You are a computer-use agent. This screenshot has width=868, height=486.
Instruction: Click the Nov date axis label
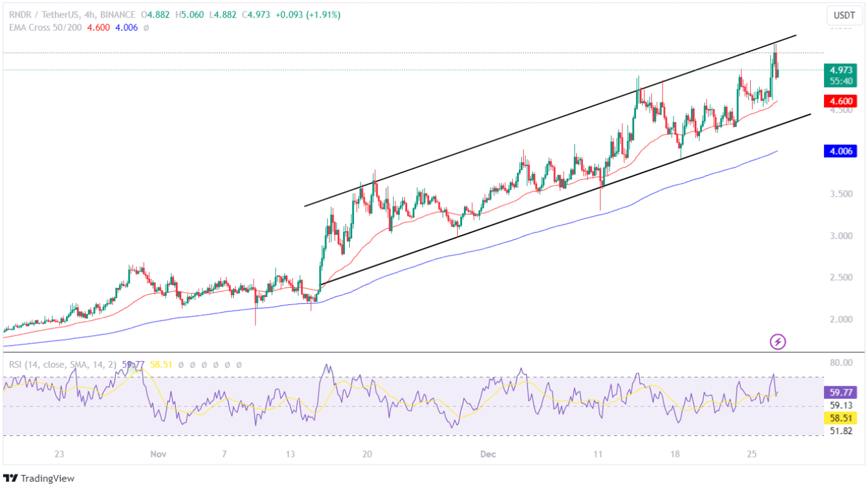tap(159, 453)
